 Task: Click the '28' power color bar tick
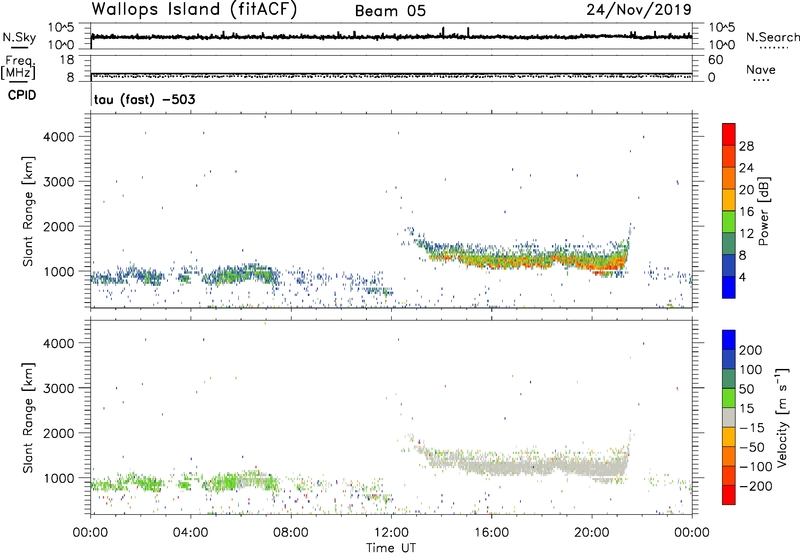click(746, 146)
